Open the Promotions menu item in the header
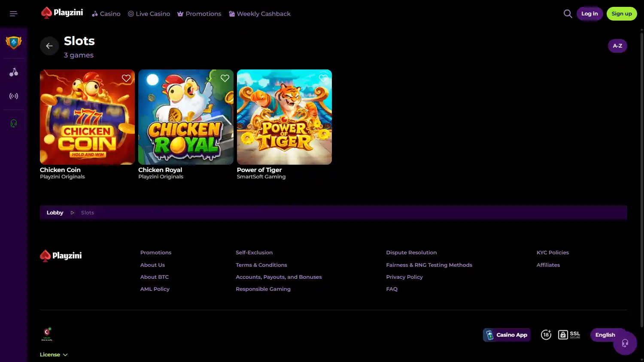The height and width of the screenshot is (362, 644). coord(199,14)
